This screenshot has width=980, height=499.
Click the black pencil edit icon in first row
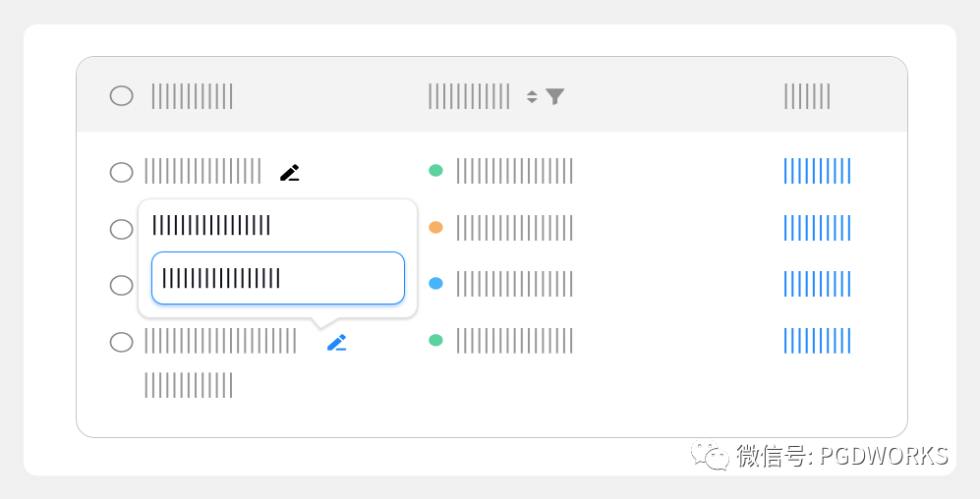tap(289, 173)
